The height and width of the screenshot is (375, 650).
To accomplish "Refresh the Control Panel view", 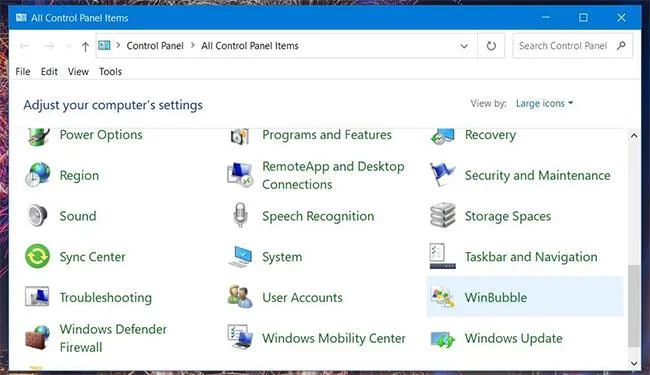I will point(491,46).
